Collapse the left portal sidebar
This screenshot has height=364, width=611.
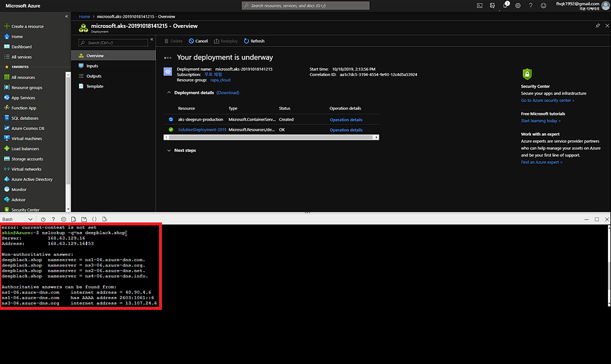(67, 16)
